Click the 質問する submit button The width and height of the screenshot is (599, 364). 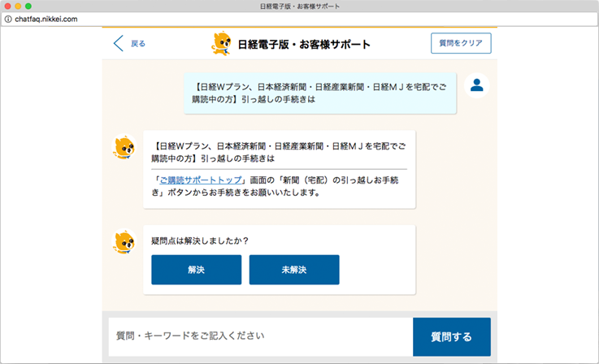click(x=452, y=336)
